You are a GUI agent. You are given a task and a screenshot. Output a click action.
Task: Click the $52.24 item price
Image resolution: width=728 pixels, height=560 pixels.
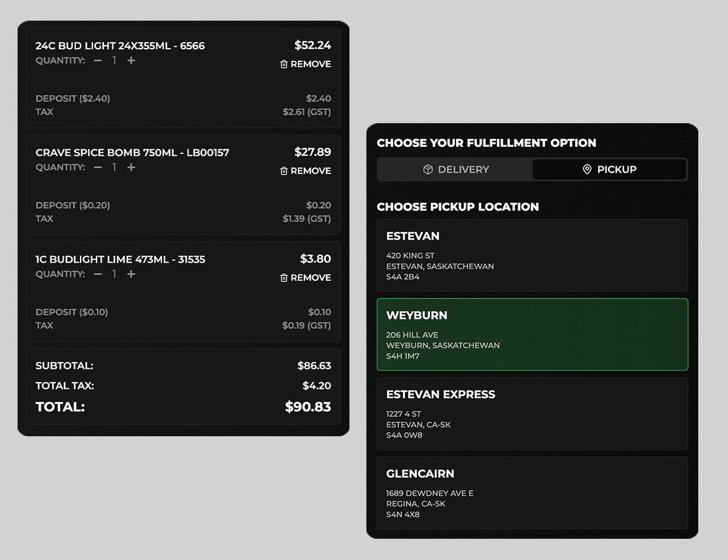pyautogui.click(x=313, y=46)
